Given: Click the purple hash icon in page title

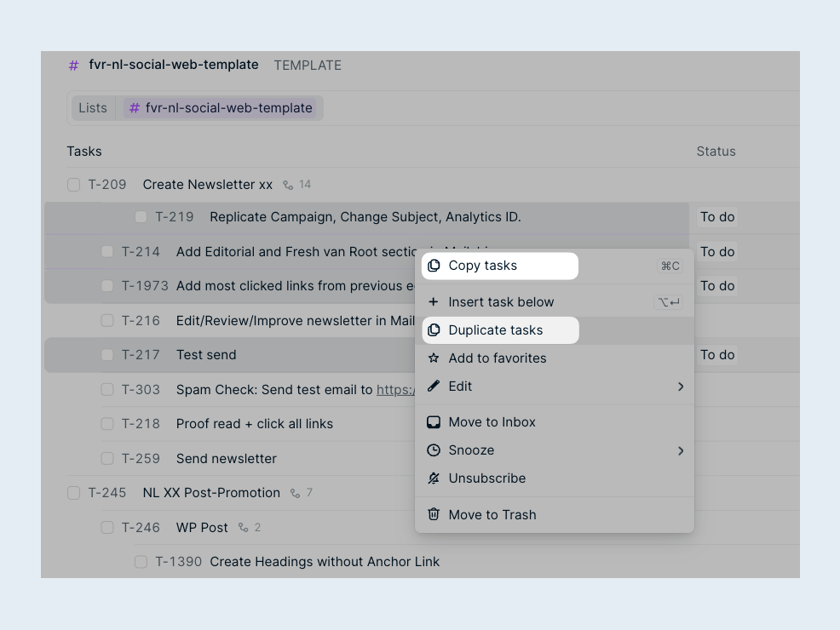Looking at the screenshot, I should coord(73,66).
